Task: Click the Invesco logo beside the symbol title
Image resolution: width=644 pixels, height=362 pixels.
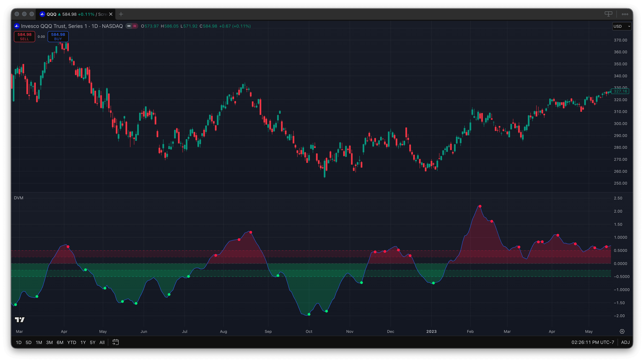Action: point(17,26)
